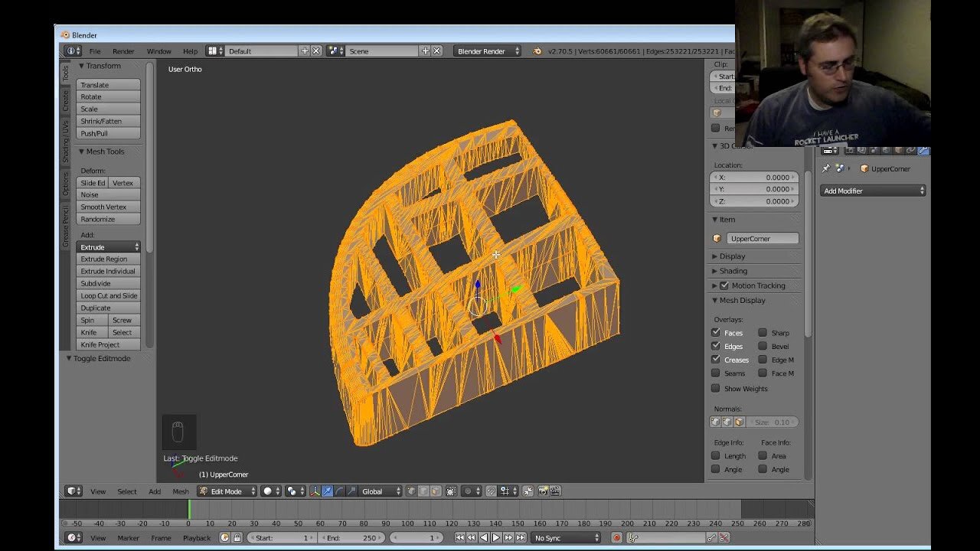
Task: Switch to vertex select mode
Action: tap(411, 491)
